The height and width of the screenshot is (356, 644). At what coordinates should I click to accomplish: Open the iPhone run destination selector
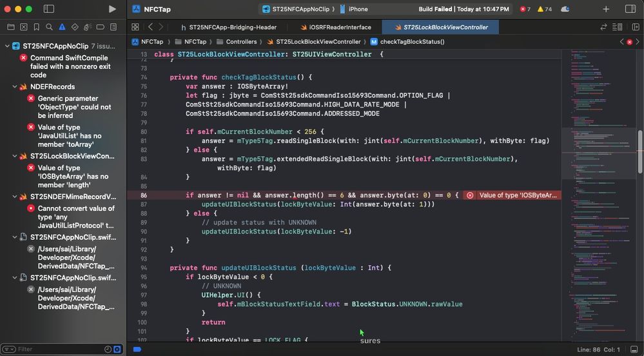(x=355, y=9)
